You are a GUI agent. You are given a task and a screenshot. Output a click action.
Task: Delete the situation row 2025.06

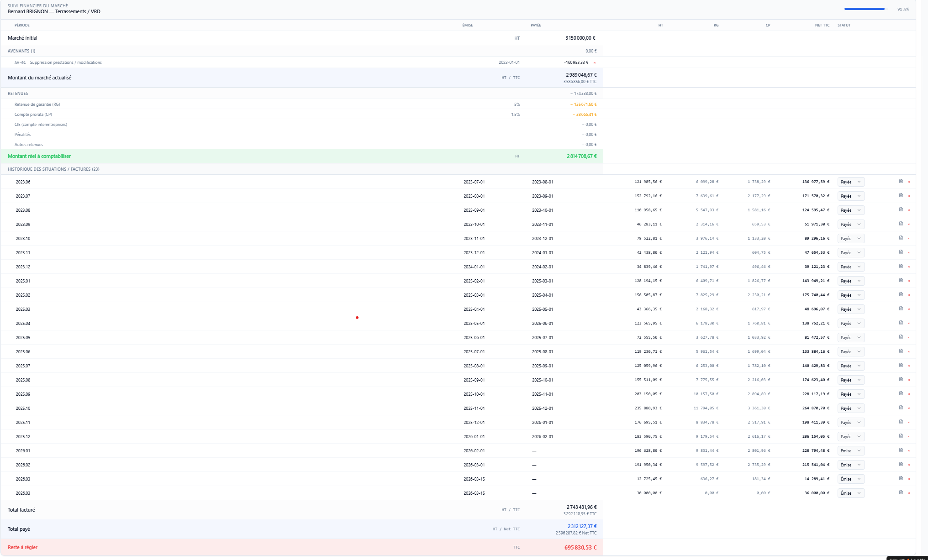(908, 351)
